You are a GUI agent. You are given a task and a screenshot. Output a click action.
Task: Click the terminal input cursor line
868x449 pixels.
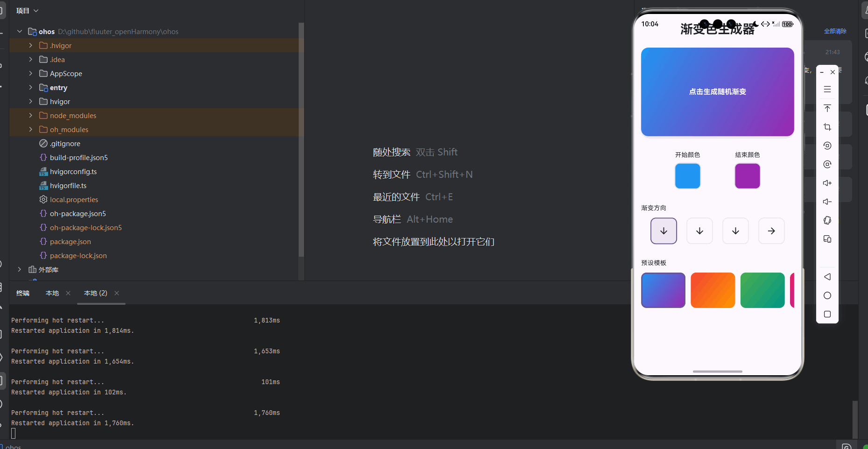pos(14,434)
